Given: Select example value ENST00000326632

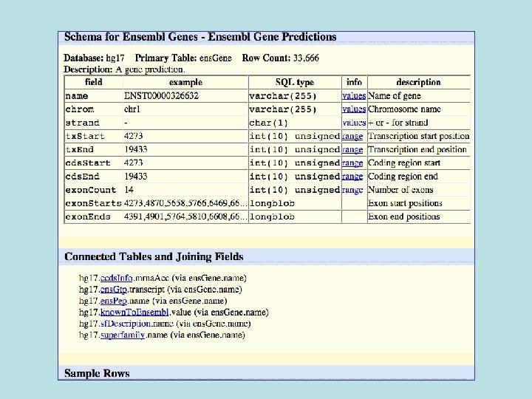Looking at the screenshot, I should tap(161, 95).
